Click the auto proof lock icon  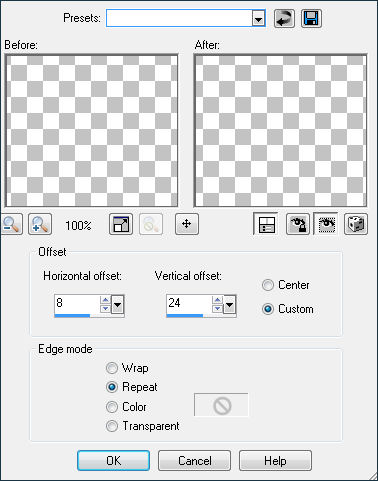tap(298, 224)
